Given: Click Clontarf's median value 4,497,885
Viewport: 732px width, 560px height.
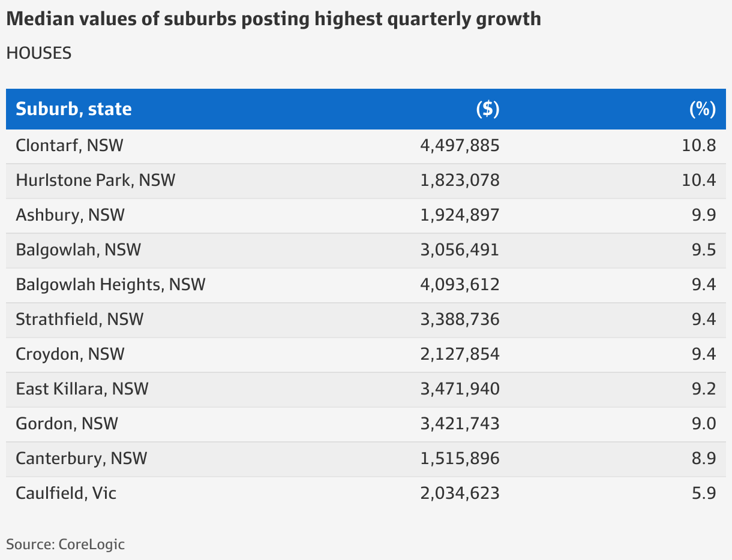Looking at the screenshot, I should [460, 145].
